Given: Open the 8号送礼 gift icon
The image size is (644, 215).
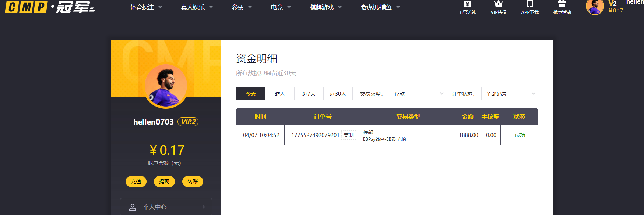Looking at the screenshot, I should tap(468, 4).
